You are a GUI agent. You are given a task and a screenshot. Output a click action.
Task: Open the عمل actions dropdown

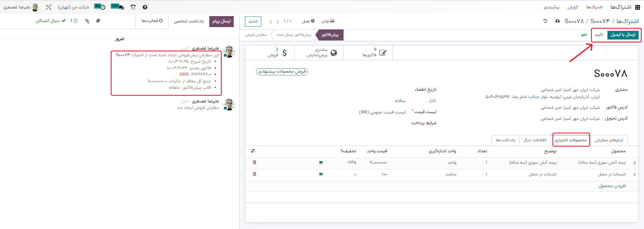(308, 21)
